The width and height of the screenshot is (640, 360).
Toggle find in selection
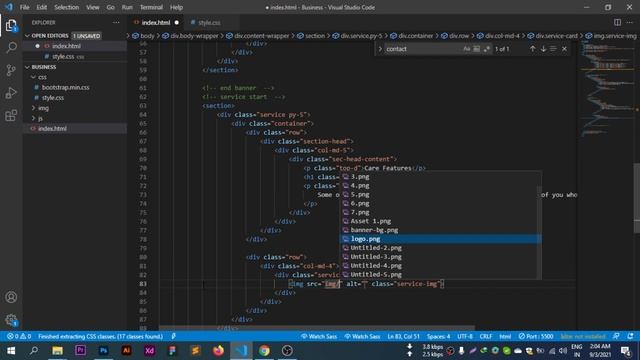tap(553, 49)
